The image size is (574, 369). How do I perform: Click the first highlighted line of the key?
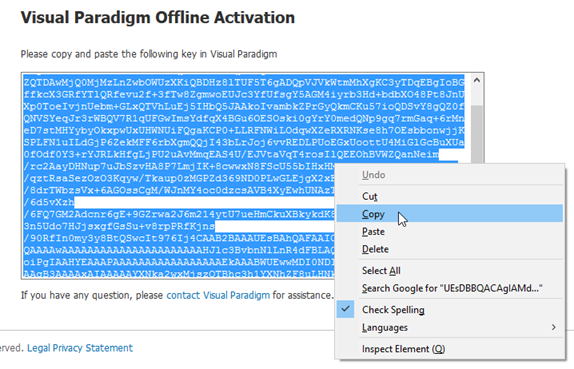pyautogui.click(x=244, y=82)
